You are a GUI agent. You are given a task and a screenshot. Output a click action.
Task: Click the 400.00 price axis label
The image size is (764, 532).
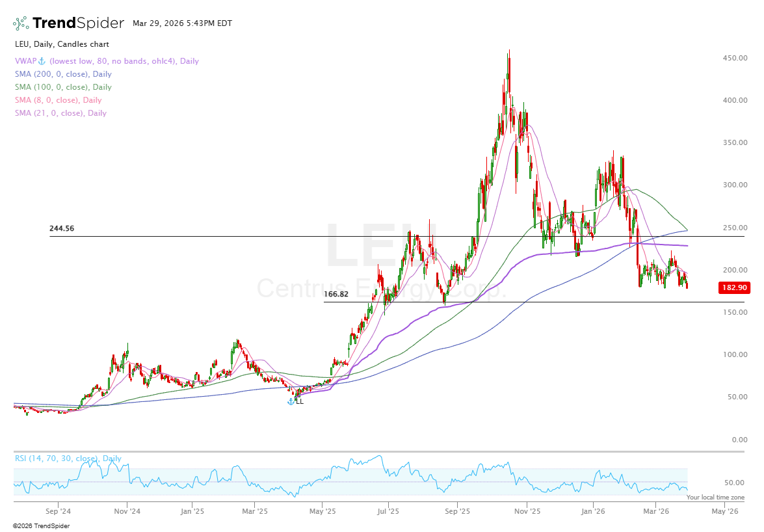pyautogui.click(x=735, y=100)
